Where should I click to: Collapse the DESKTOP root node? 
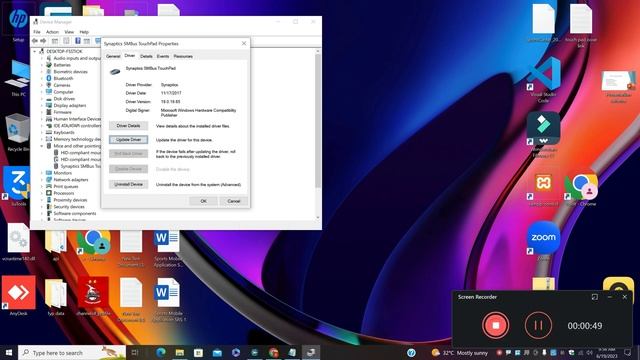(35, 51)
